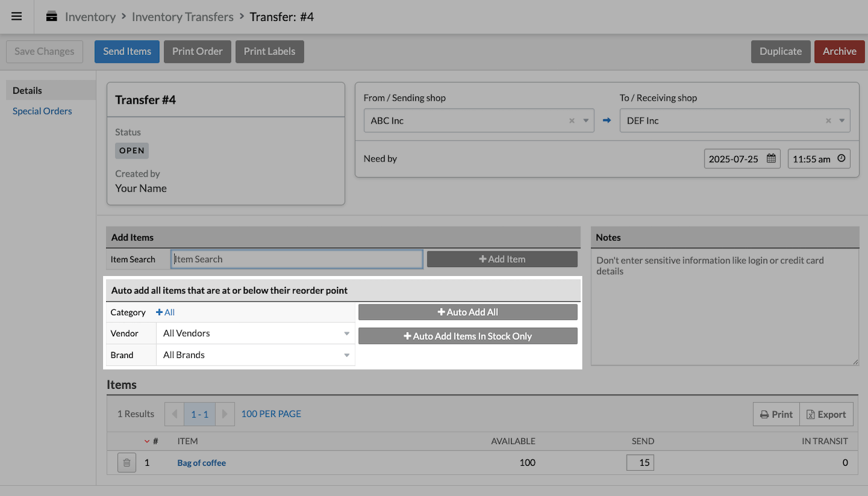
Task: Clear the DEF Inc receiving shop selection
Action: tap(828, 121)
